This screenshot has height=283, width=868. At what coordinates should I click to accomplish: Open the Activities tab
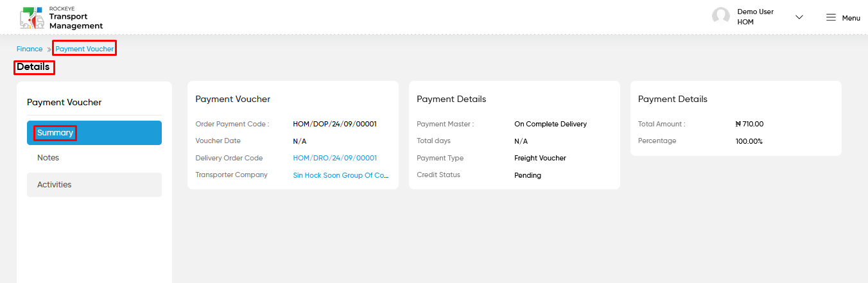click(x=94, y=185)
